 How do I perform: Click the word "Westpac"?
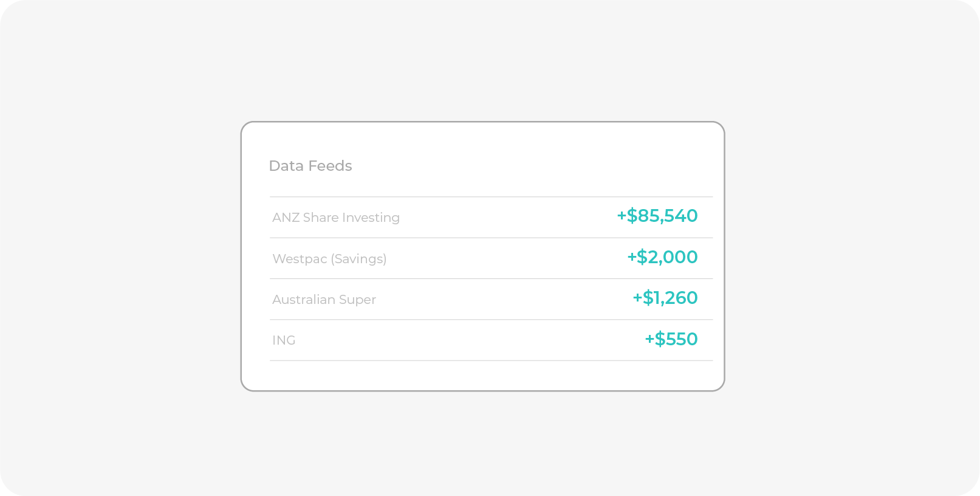[x=300, y=259]
